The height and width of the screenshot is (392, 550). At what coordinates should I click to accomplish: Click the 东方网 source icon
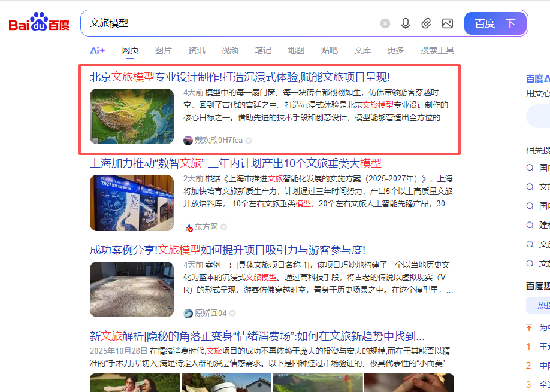188,227
